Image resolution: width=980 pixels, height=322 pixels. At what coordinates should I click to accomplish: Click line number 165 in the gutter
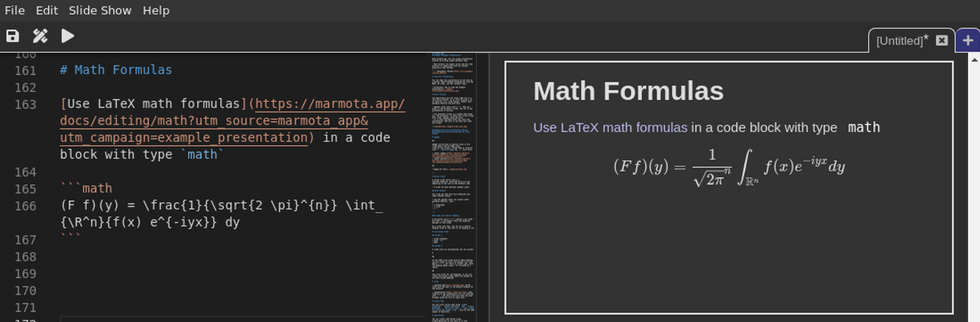click(26, 189)
